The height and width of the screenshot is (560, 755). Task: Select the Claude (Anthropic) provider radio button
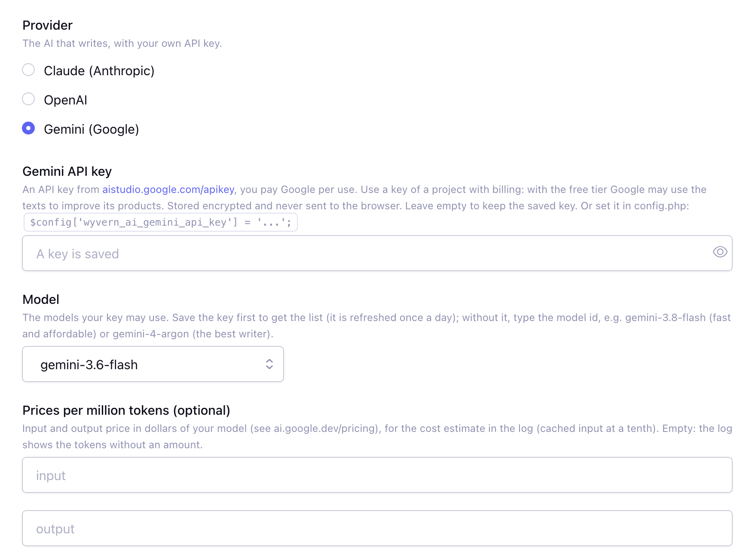[x=28, y=70]
